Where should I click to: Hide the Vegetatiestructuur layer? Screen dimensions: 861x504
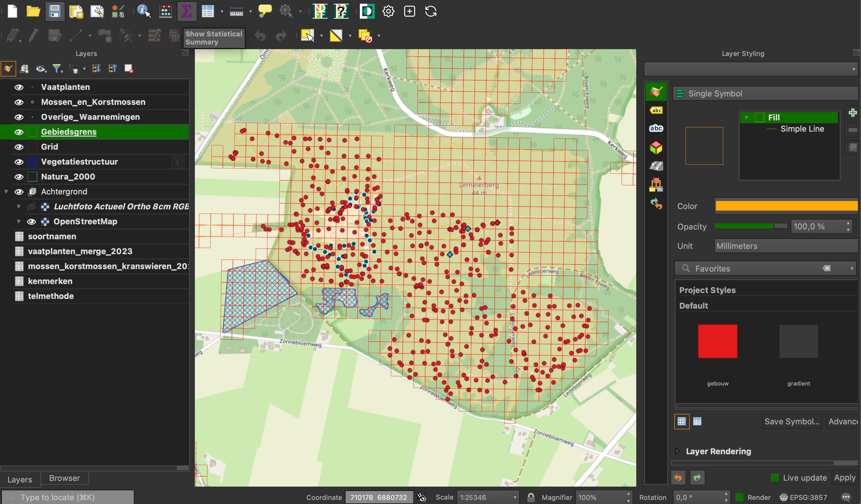coord(19,161)
